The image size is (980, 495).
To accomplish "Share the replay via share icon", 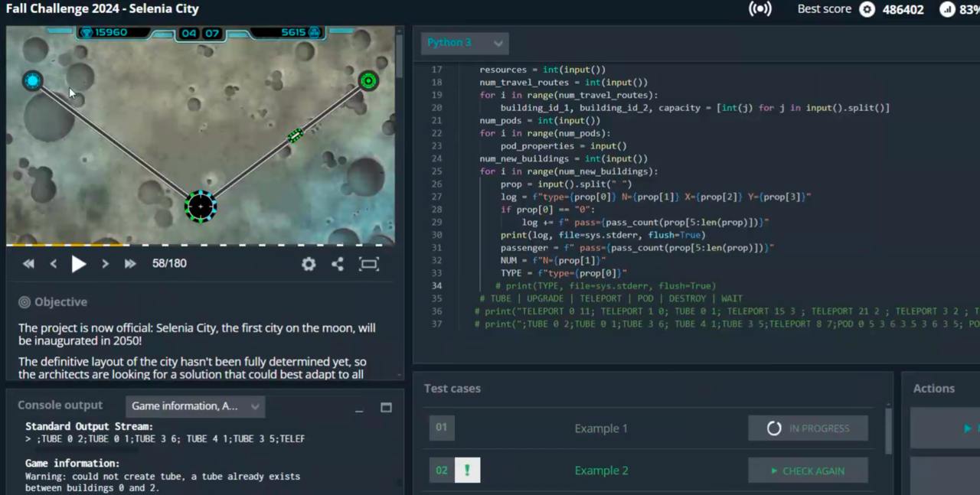I will (x=338, y=264).
